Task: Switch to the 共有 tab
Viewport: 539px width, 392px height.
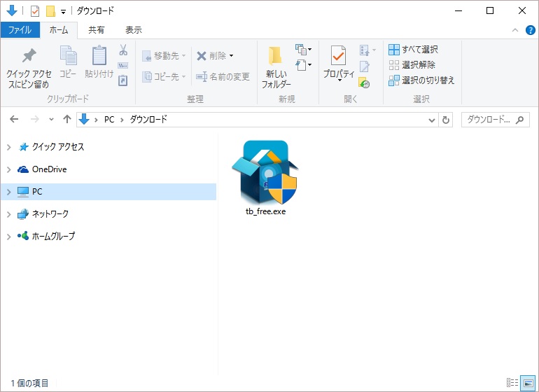Action: click(x=97, y=30)
